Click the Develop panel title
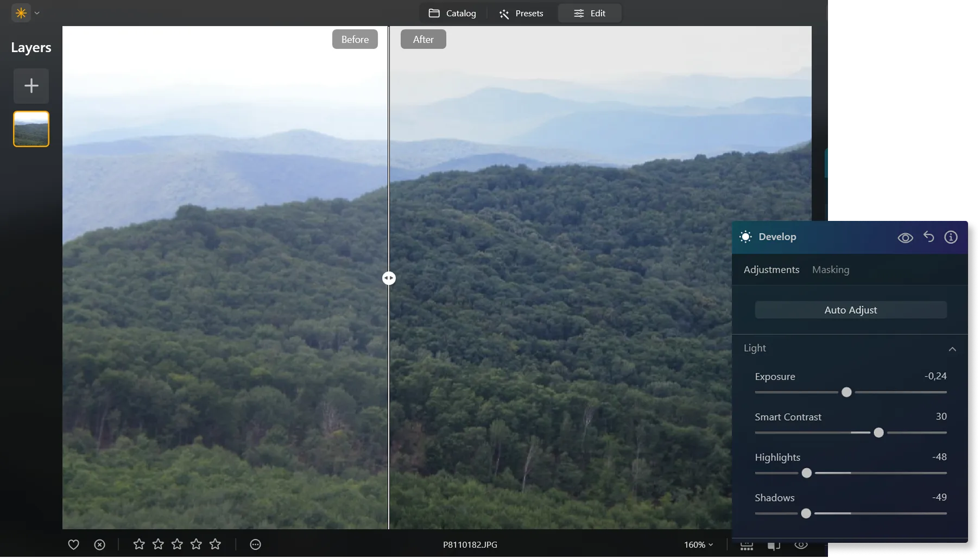 [777, 237]
